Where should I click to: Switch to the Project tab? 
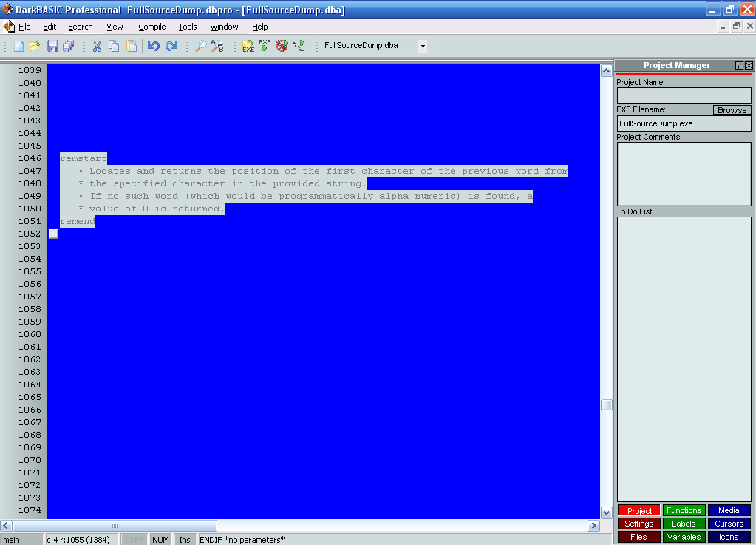coord(639,511)
